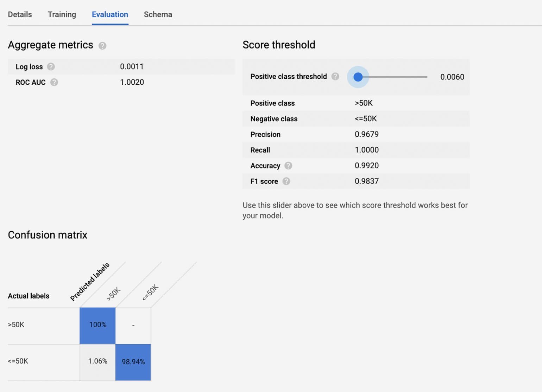Click help icon beside Aggregate metrics heading
The image size is (542, 392).
102,46
